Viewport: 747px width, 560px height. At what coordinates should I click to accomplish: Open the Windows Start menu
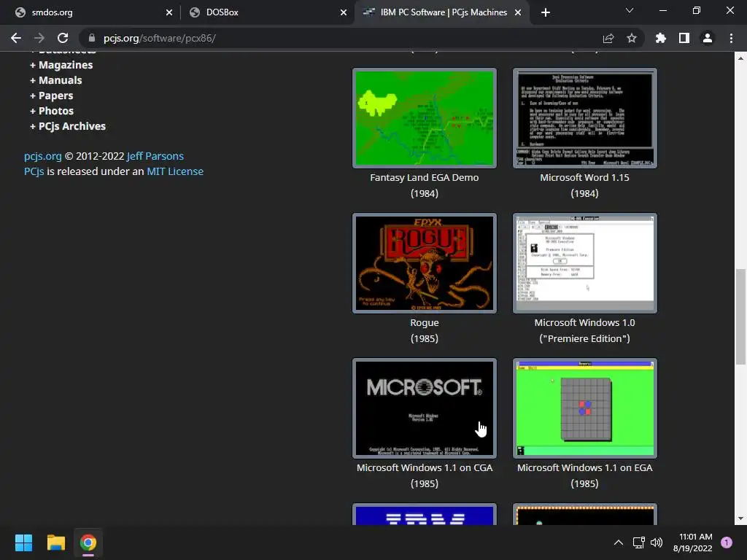(x=23, y=542)
